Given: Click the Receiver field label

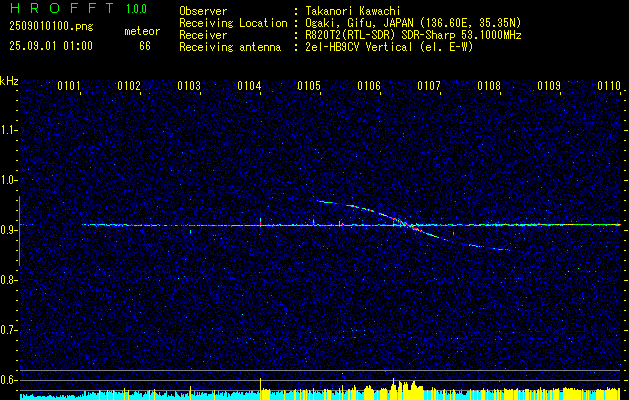Looking at the screenshot, I should tap(203, 35).
